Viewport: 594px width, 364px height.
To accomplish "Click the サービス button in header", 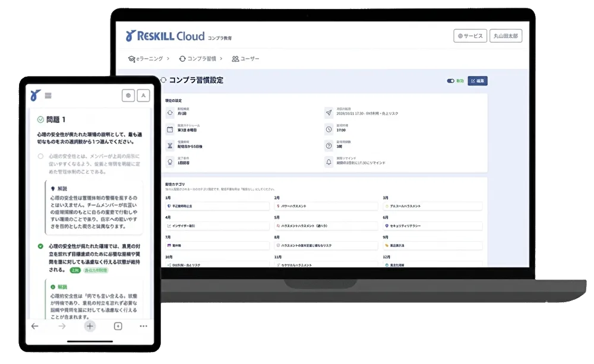I will [470, 36].
